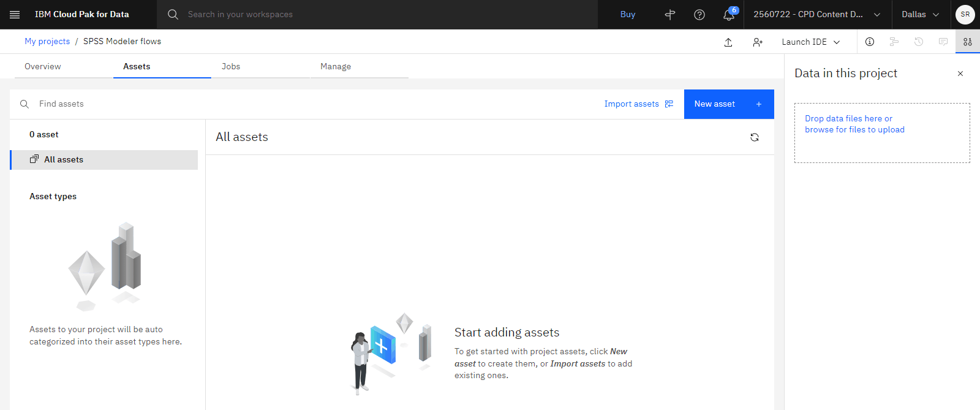
Task: Close the Data in this project panel
Action: tap(960, 74)
